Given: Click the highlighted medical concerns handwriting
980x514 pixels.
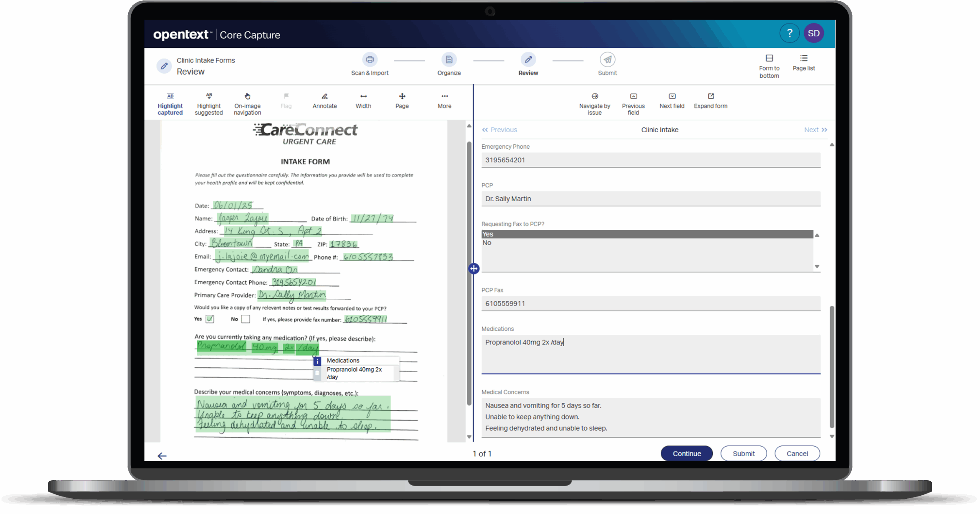Looking at the screenshot, I should pyautogui.click(x=293, y=415).
